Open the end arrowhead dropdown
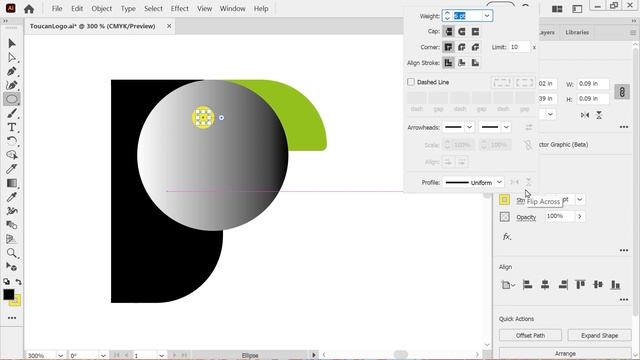The width and height of the screenshot is (640, 360). click(506, 127)
